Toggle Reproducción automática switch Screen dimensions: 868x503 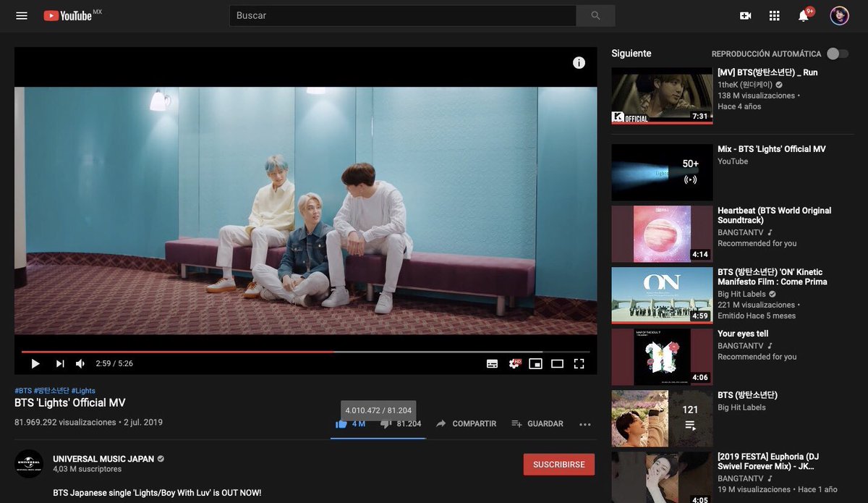tap(838, 54)
